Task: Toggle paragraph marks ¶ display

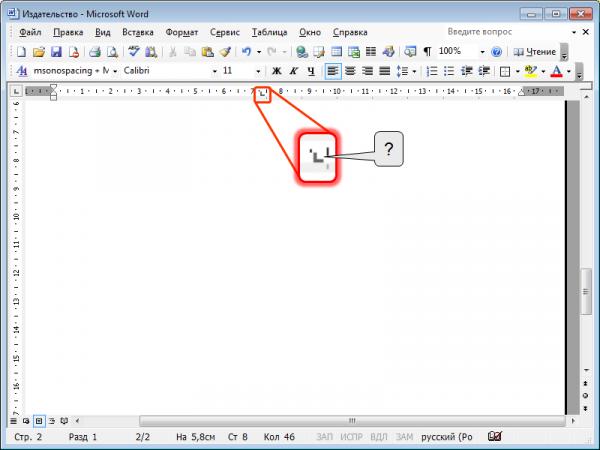Action: click(x=427, y=52)
